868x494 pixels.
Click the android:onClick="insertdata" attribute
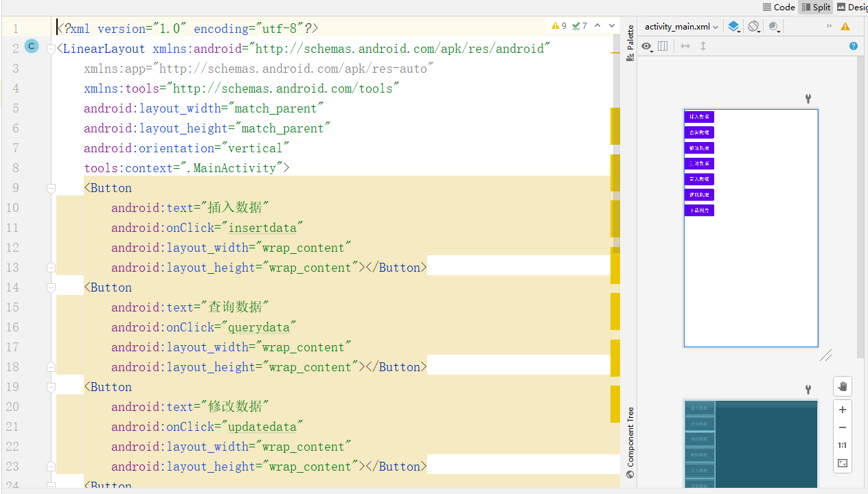(207, 228)
